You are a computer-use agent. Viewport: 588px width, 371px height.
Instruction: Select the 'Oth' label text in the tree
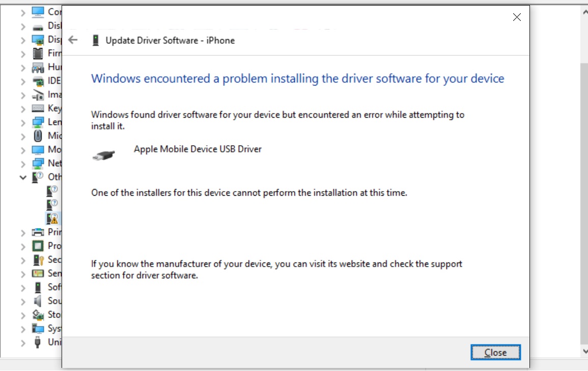tap(54, 177)
